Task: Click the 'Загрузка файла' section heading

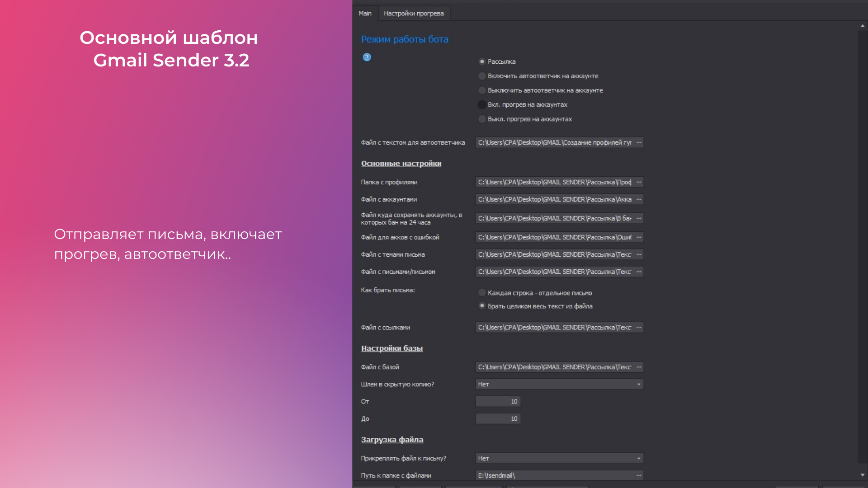Action: [x=392, y=440]
